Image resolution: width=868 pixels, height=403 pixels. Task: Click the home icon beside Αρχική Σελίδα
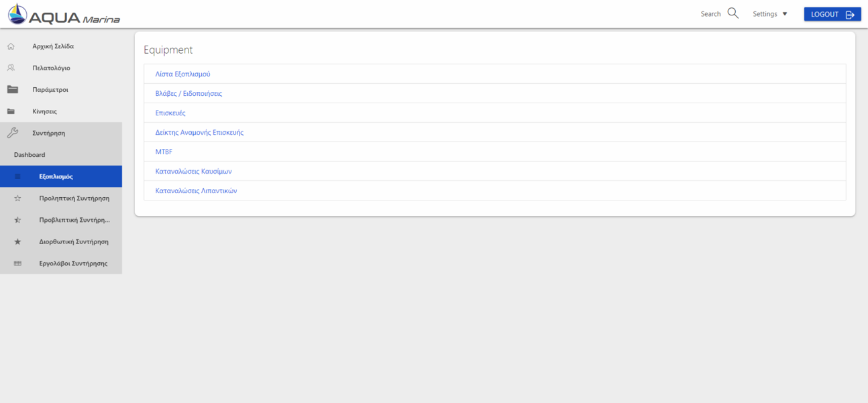(11, 46)
